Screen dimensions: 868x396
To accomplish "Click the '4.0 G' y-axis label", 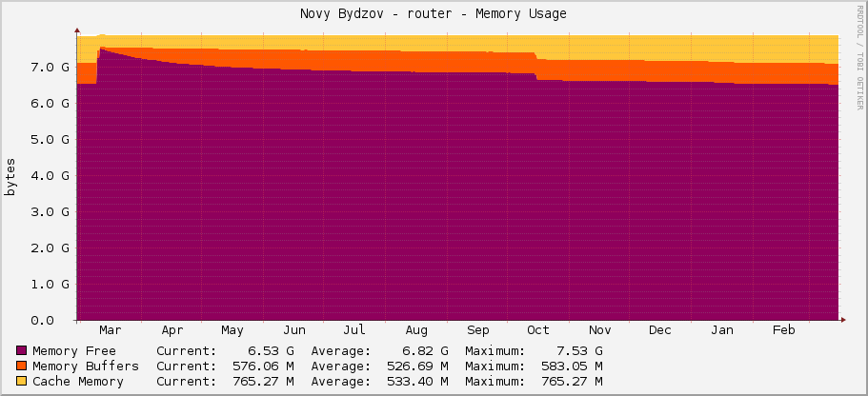I will point(50,175).
